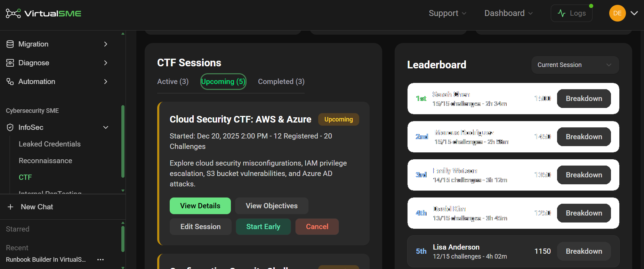This screenshot has height=269, width=644.
Task: Start a New Chat
Action: pyautogui.click(x=37, y=207)
